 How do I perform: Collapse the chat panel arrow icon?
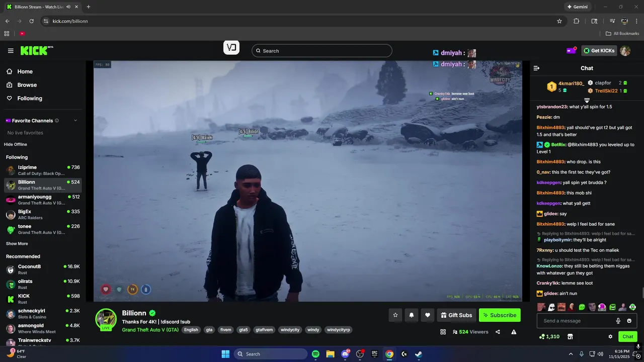(536, 68)
